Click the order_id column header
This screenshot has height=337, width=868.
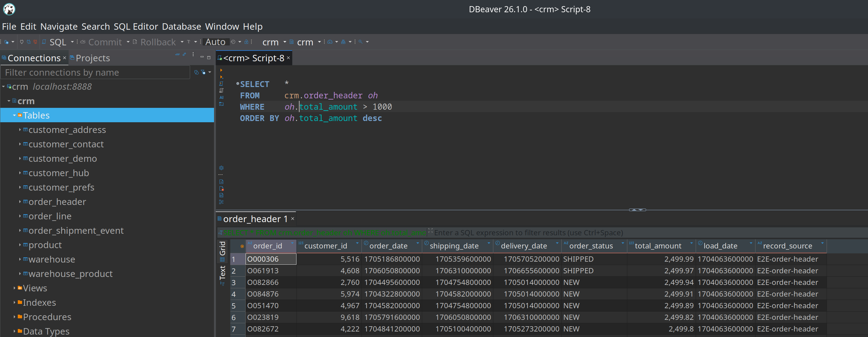click(x=271, y=246)
